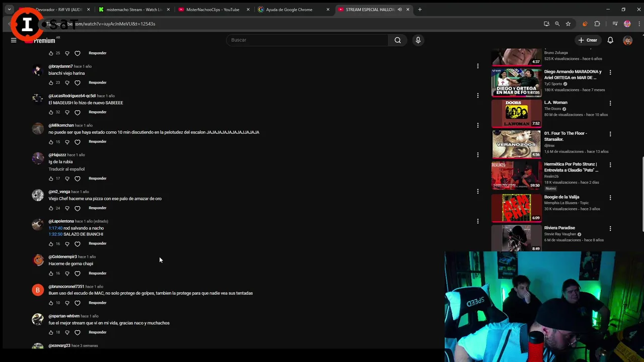Dislike the m2_venga comment
This screenshot has height=362, width=644.
[67, 208]
